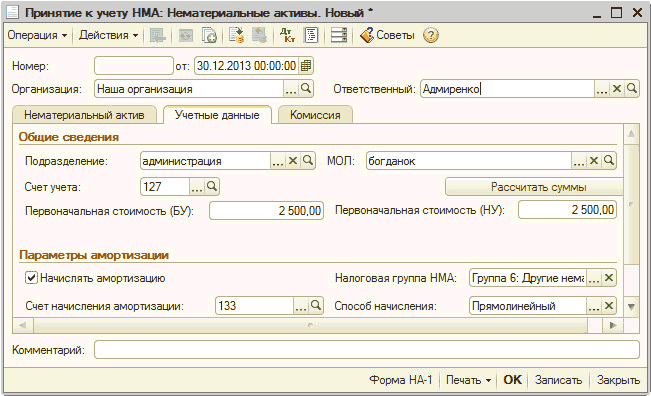Open account 133 via magnifier icon

pos(316,306)
